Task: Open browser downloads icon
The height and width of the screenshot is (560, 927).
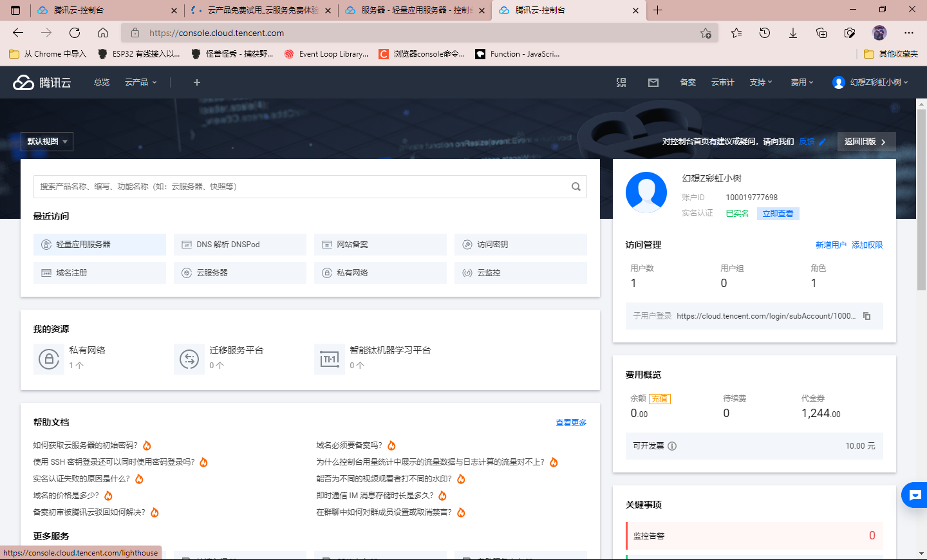Action: coord(793,33)
